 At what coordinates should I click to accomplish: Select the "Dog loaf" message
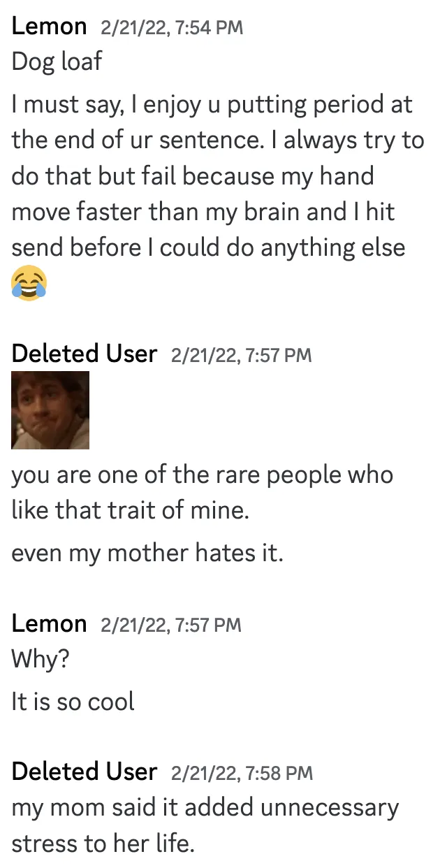[57, 62]
